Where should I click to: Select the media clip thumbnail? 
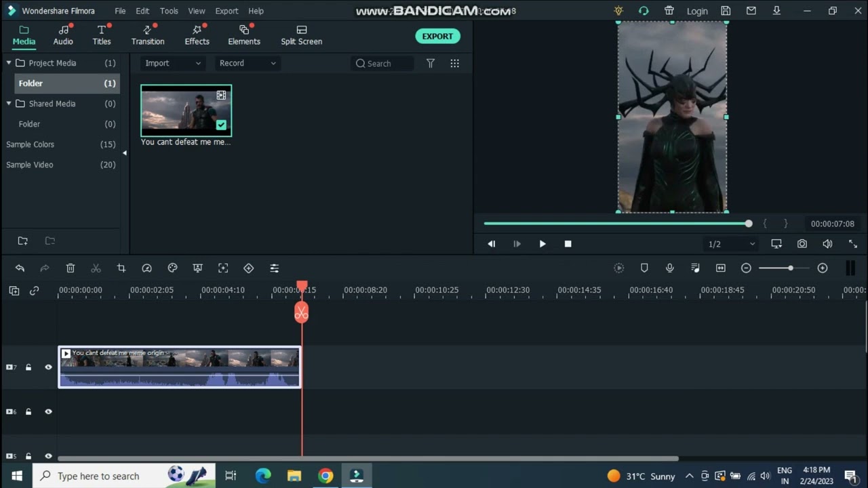pos(186,110)
